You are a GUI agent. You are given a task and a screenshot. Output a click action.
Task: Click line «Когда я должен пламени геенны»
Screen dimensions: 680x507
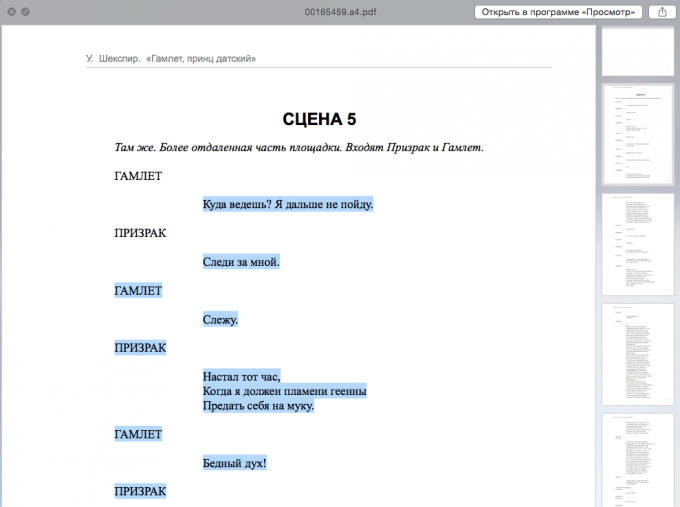pyautogui.click(x=284, y=391)
